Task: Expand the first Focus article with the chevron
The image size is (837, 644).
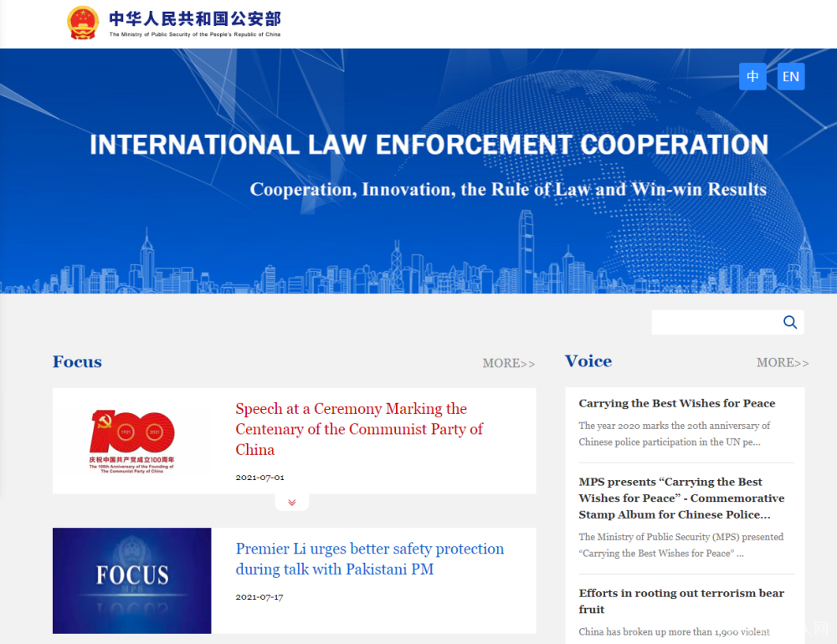Action: 292,502
